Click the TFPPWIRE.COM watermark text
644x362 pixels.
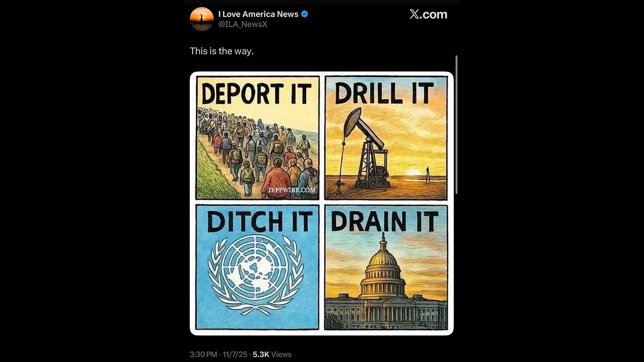coord(289,190)
